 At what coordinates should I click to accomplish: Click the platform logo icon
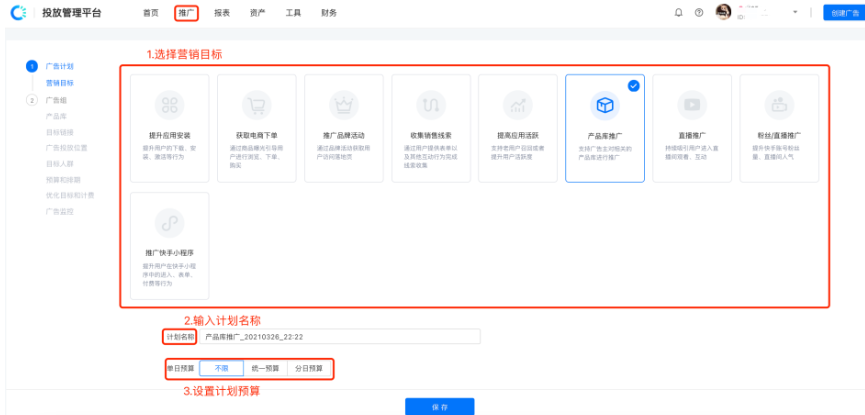[x=18, y=13]
